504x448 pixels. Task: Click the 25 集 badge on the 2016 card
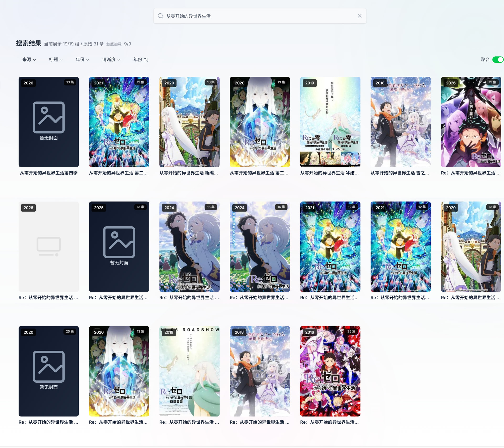point(351,331)
